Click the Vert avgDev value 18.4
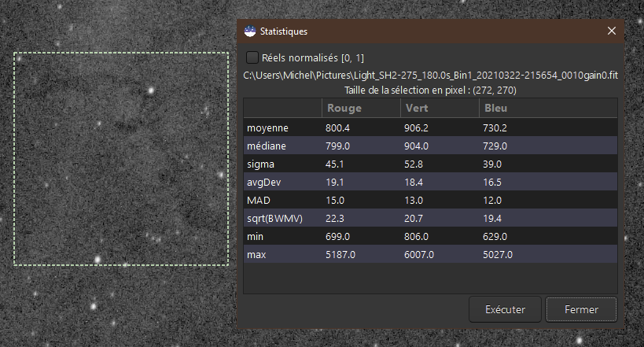The height and width of the screenshot is (347, 644). tap(413, 182)
